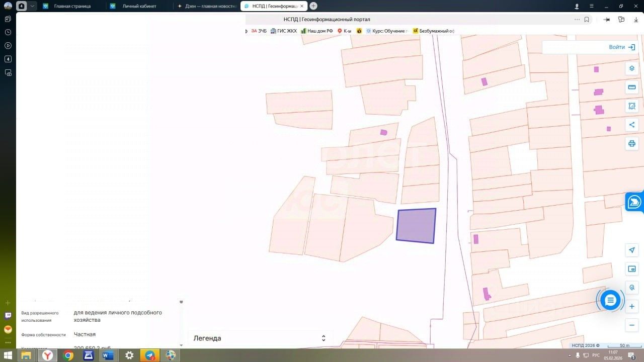Select the highlighted purple land parcel
This screenshot has width=644, height=362.
[416, 226]
